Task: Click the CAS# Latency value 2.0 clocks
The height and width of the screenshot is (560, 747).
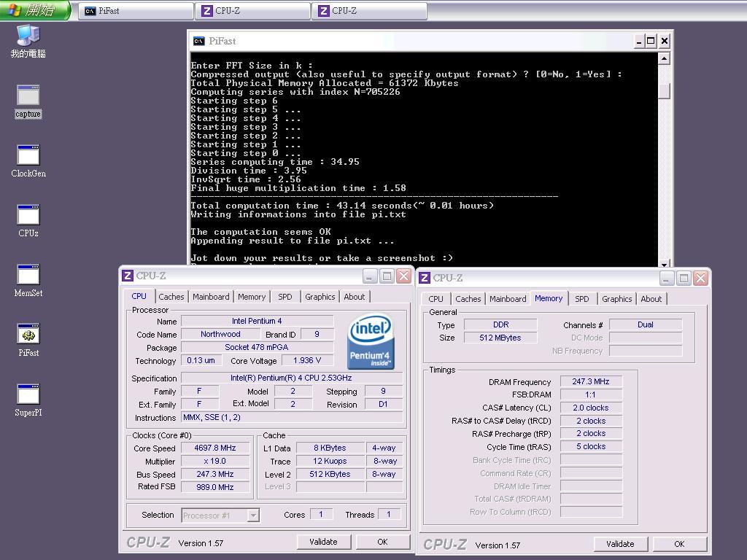Action: (591, 408)
